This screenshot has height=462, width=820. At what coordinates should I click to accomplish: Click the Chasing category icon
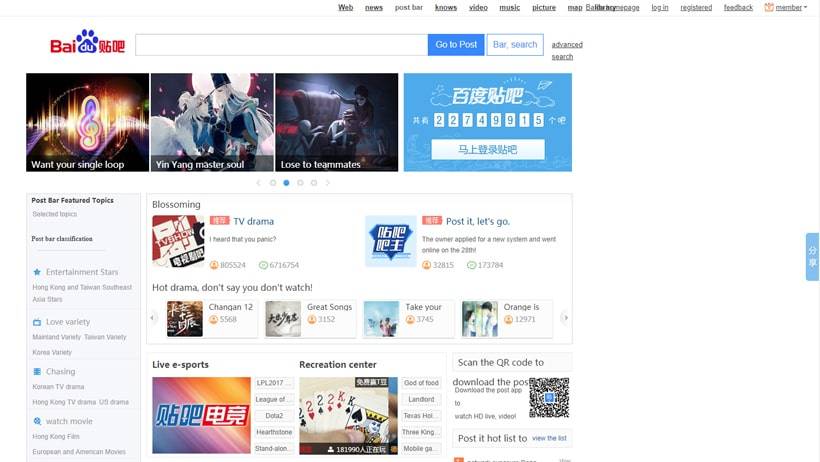37,372
